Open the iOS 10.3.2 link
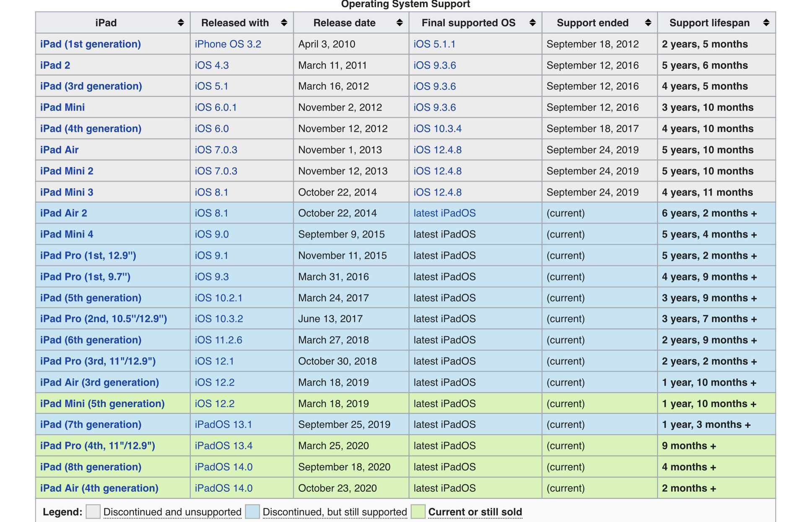Image resolution: width=812 pixels, height=522 pixels. click(219, 319)
